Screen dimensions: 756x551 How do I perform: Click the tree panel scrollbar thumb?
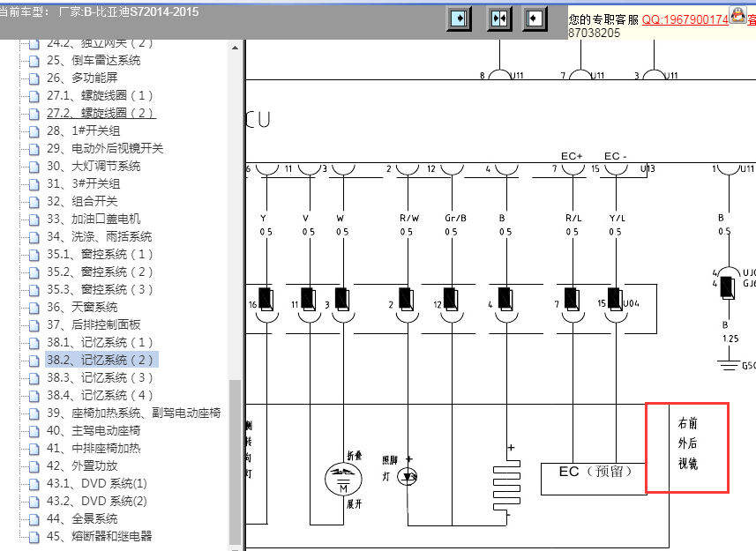235,461
